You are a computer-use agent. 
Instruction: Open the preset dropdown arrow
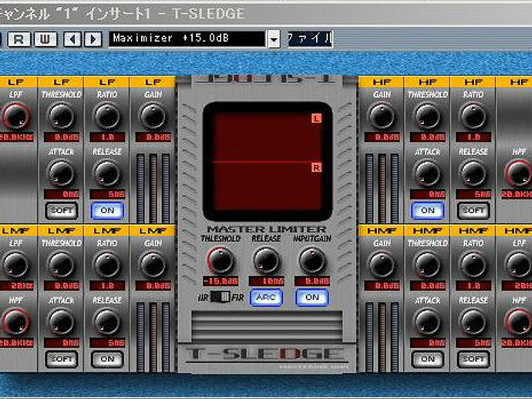(x=274, y=39)
